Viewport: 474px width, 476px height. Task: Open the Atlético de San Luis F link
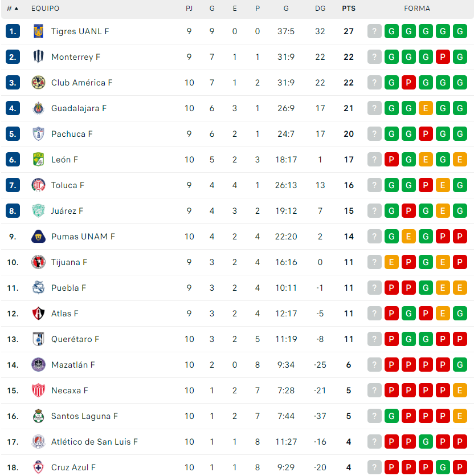pos(95,442)
